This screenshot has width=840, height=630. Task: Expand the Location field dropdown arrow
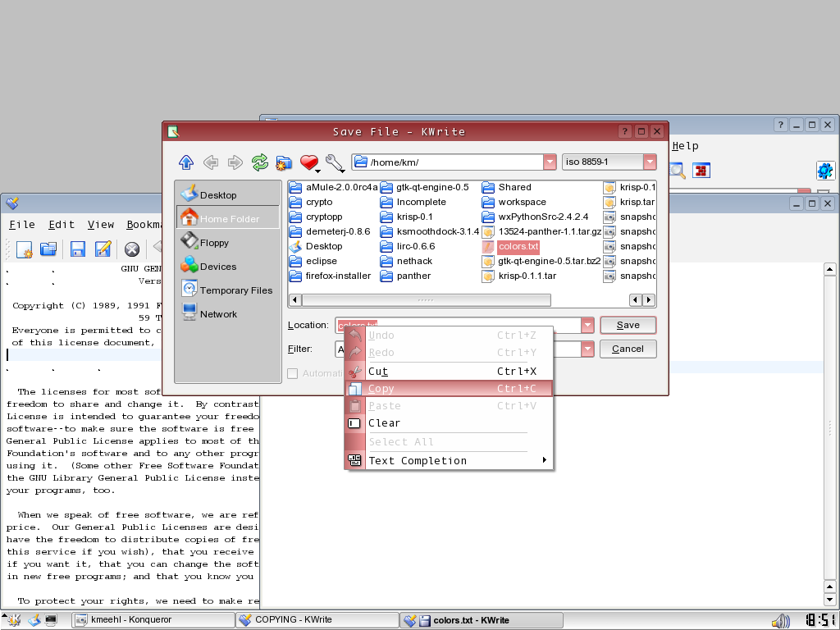pyautogui.click(x=587, y=325)
